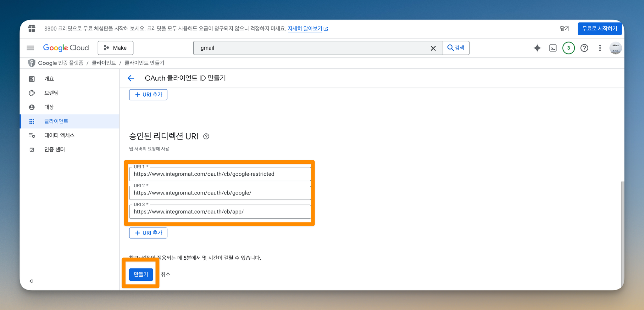Click the Google Cloud logo
The image size is (644, 310).
66,48
